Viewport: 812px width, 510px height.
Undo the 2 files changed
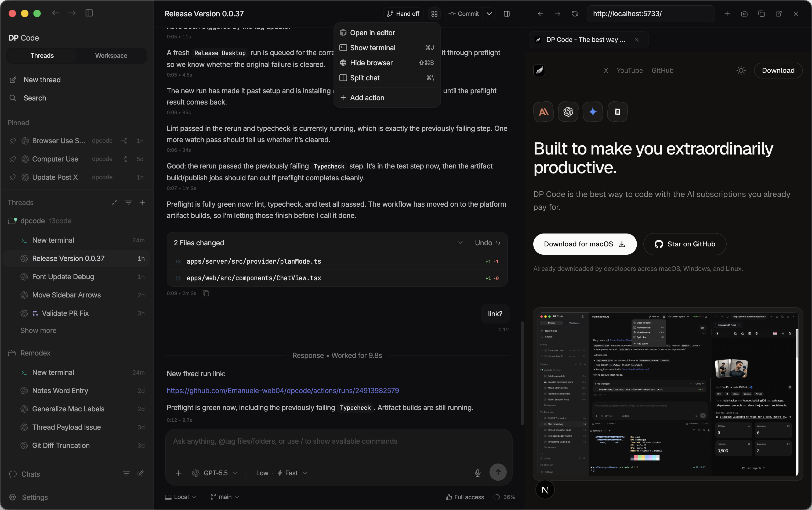pos(487,243)
